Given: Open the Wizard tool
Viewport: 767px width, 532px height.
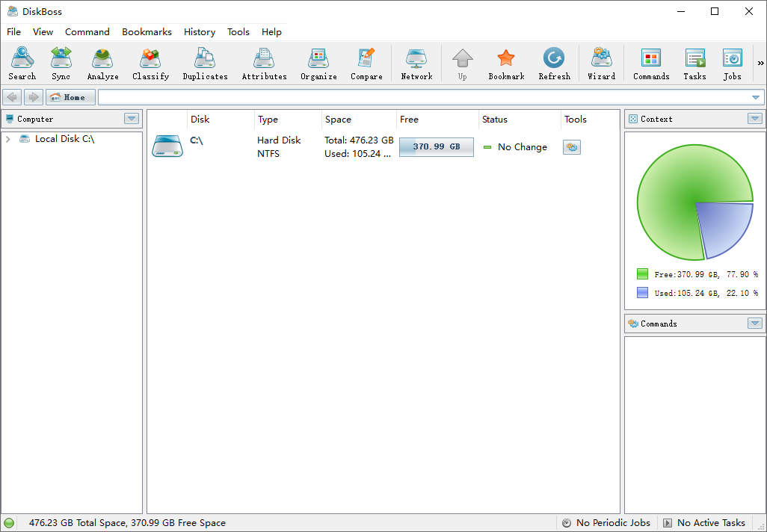Looking at the screenshot, I should 601,64.
